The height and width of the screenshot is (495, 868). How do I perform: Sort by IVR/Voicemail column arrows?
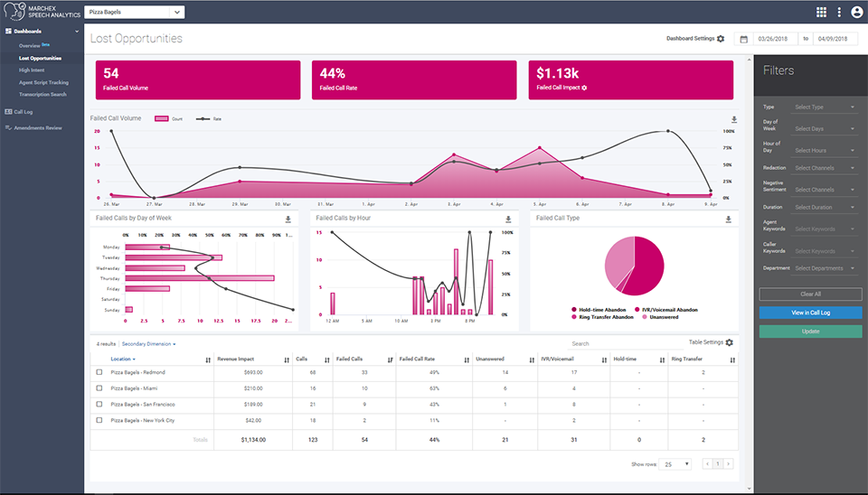click(605, 360)
